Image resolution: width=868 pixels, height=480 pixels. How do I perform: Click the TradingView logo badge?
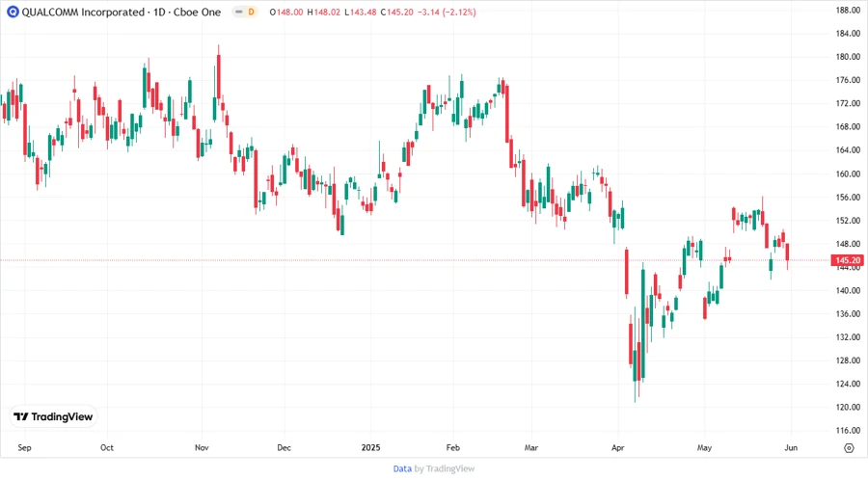coord(53,417)
